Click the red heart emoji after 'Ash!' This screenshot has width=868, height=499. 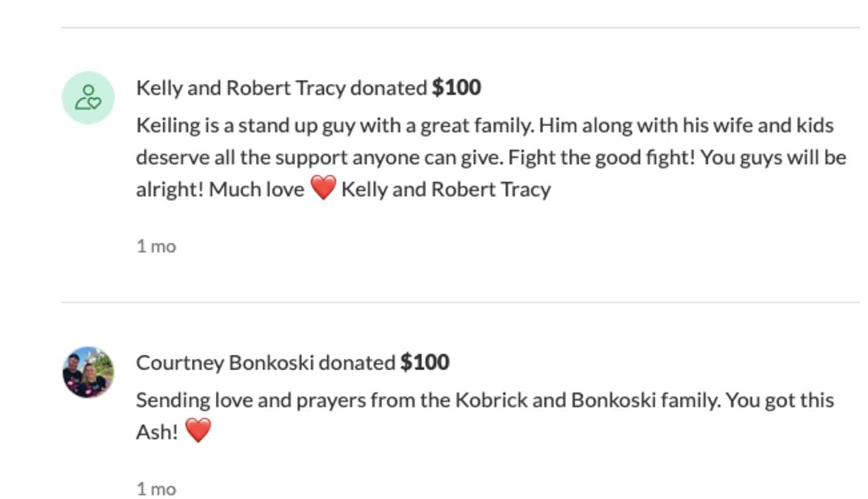tap(198, 431)
